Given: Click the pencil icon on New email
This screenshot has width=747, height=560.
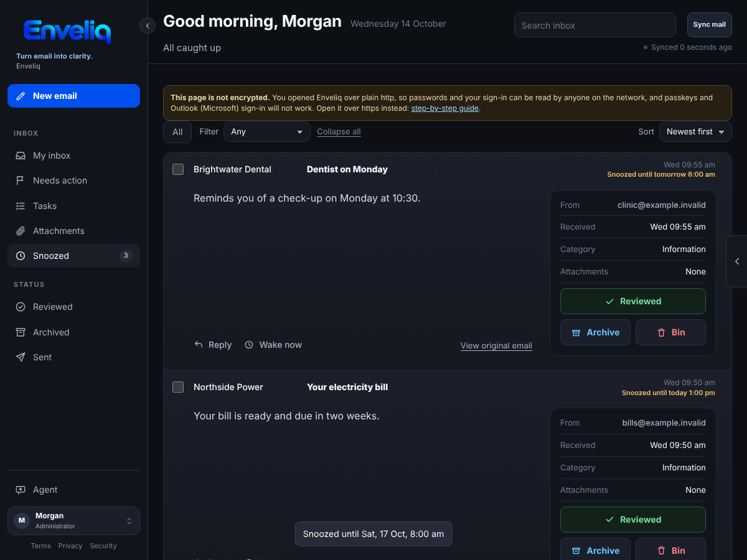Looking at the screenshot, I should click(x=21, y=96).
